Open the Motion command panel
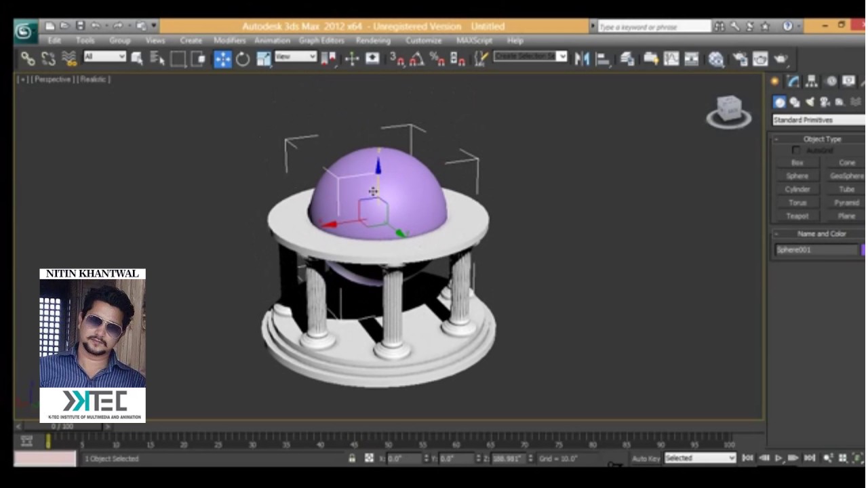The height and width of the screenshot is (488, 868). click(831, 81)
